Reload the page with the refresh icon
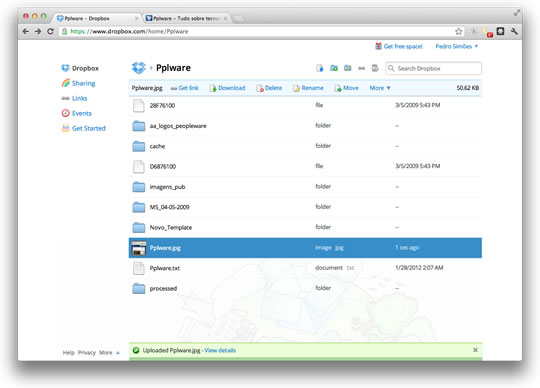Screen dimensions: 540x388 point(50,31)
